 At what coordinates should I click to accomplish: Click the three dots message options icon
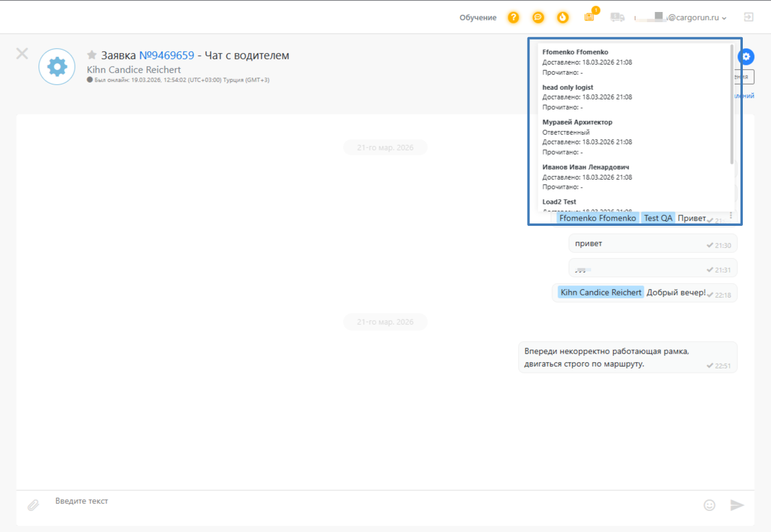click(x=731, y=215)
